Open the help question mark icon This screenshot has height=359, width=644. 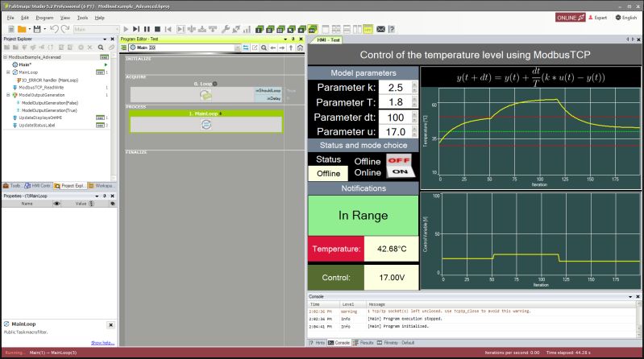point(392,29)
